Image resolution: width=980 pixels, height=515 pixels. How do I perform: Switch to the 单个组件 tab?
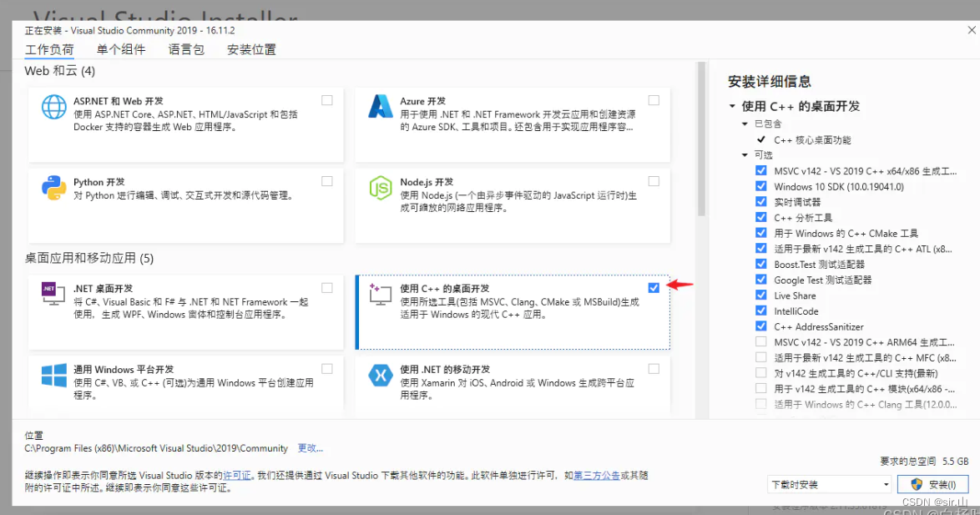(x=121, y=49)
